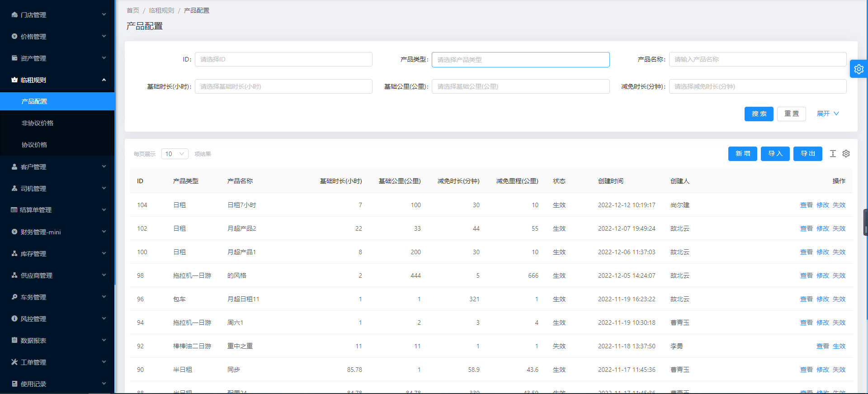Expand the 数据报表 menu chevron

[104, 340]
